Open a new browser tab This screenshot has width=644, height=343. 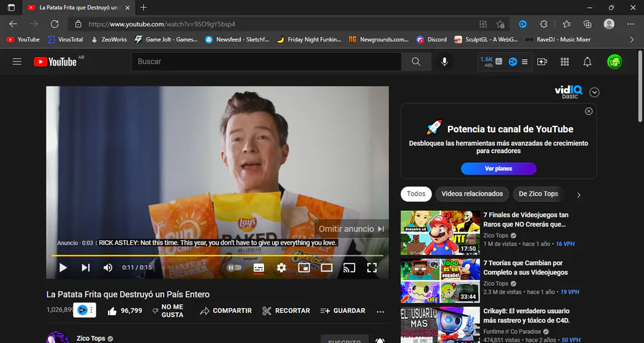[143, 7]
